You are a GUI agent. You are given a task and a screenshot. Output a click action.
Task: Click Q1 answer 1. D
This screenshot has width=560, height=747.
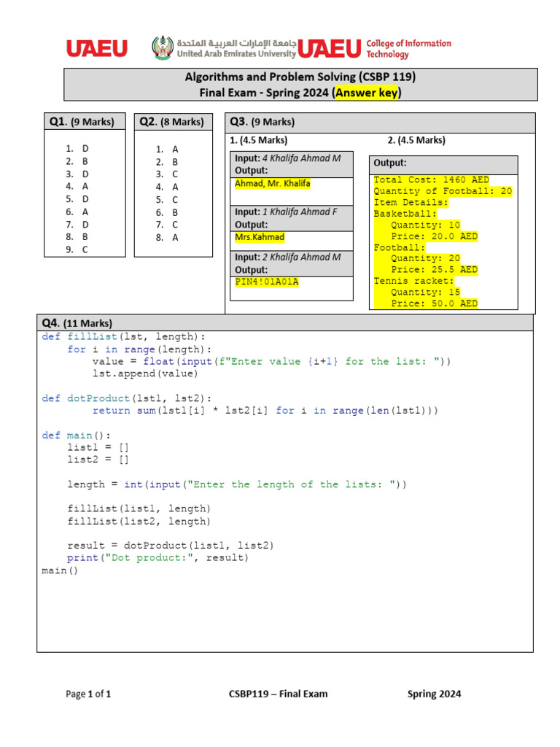(x=77, y=149)
